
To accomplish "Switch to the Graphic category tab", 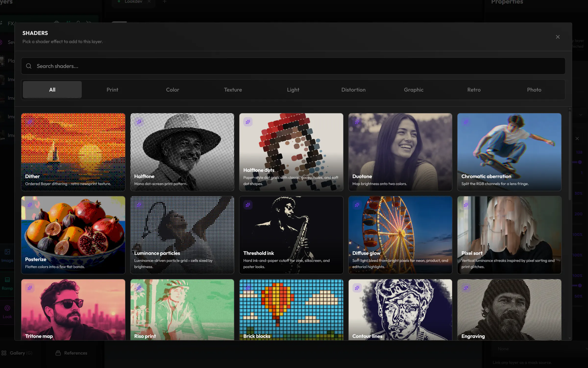I will click(x=414, y=90).
